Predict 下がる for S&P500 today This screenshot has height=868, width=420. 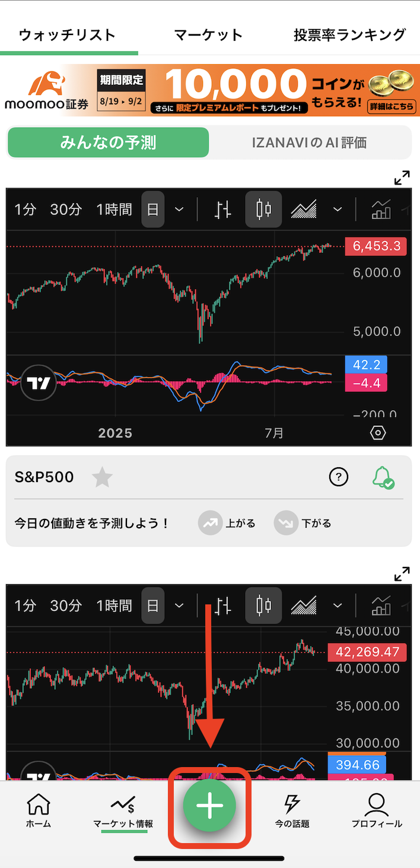(303, 523)
